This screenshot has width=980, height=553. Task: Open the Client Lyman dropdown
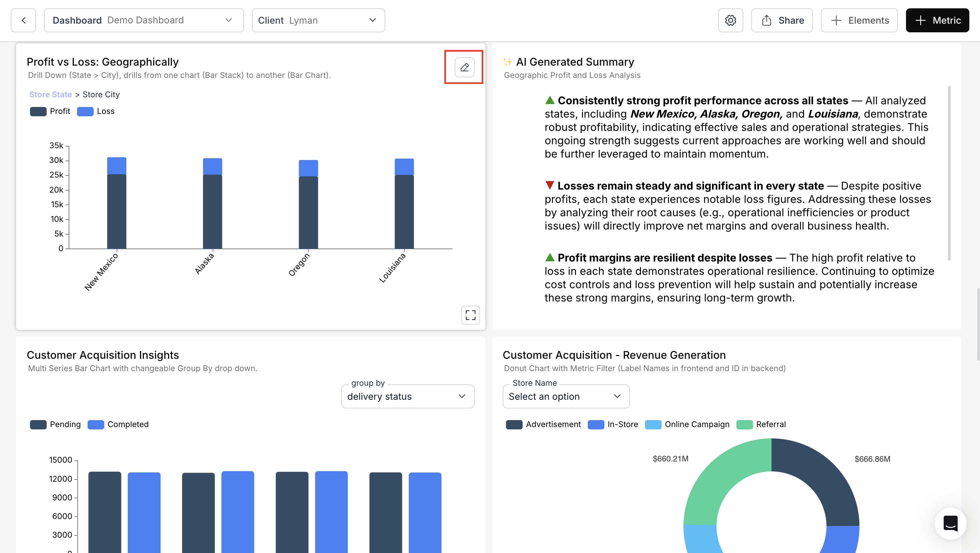point(318,20)
